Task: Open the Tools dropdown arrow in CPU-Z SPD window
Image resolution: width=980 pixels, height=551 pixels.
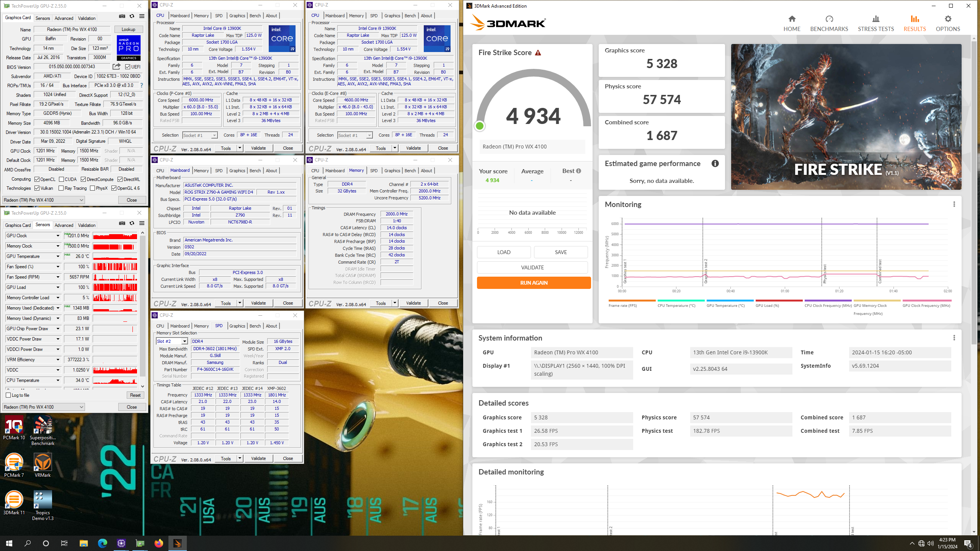Action: [x=240, y=458]
